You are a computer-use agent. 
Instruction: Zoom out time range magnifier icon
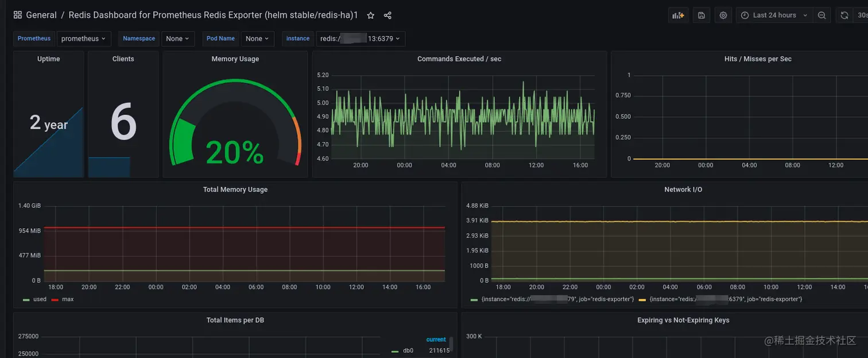pos(821,16)
